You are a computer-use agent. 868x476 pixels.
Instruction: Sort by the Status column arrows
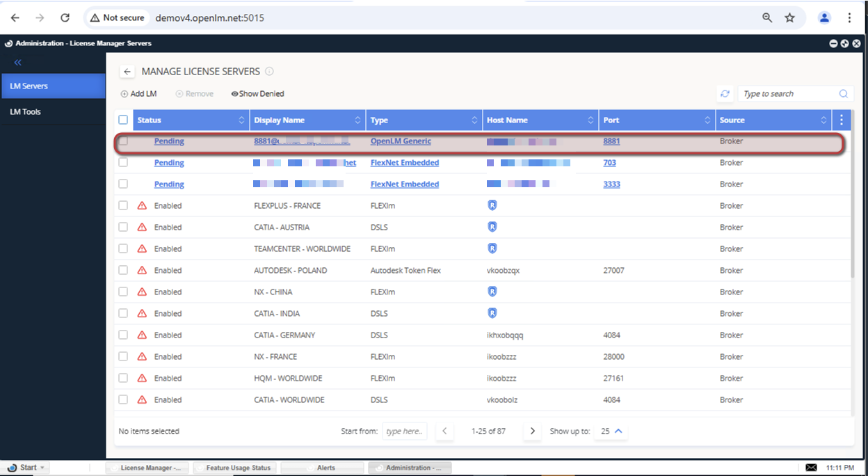242,120
